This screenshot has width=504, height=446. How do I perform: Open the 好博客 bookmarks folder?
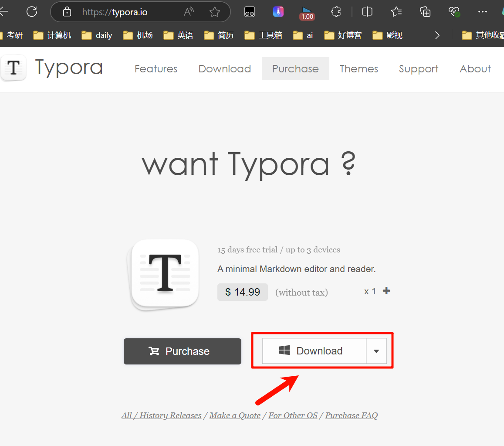coord(343,35)
